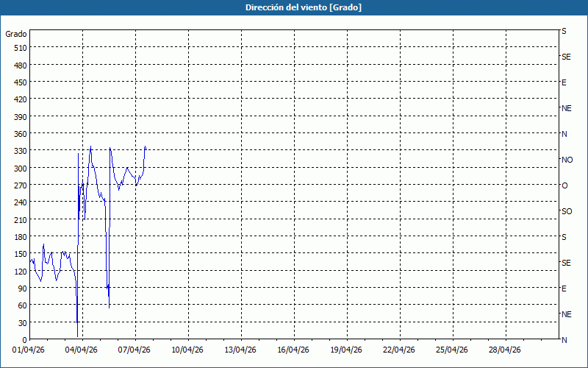Click the 510 value on y-axis

pyautogui.click(x=19, y=48)
